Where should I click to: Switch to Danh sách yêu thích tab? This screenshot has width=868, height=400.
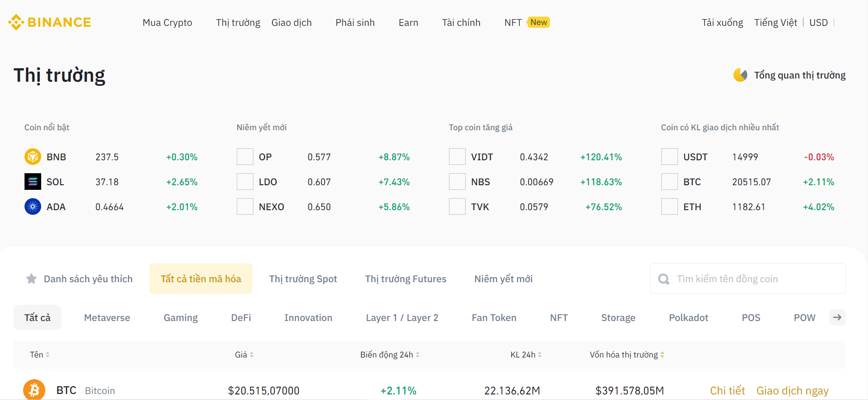click(x=79, y=279)
